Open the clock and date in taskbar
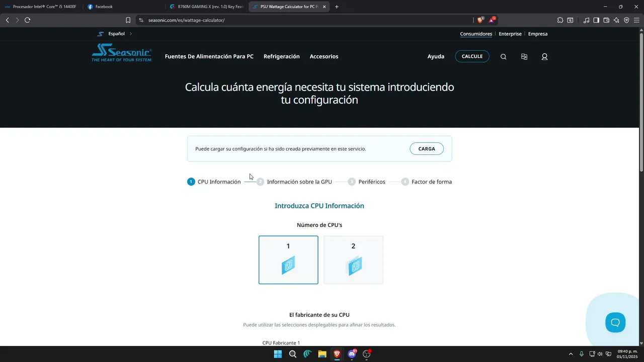The height and width of the screenshot is (362, 644). pyautogui.click(x=627, y=354)
